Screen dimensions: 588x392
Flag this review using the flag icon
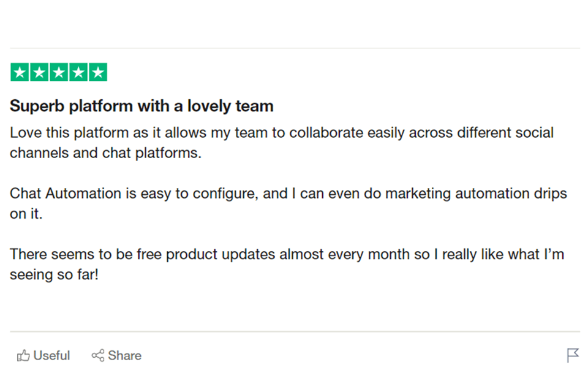tap(573, 355)
